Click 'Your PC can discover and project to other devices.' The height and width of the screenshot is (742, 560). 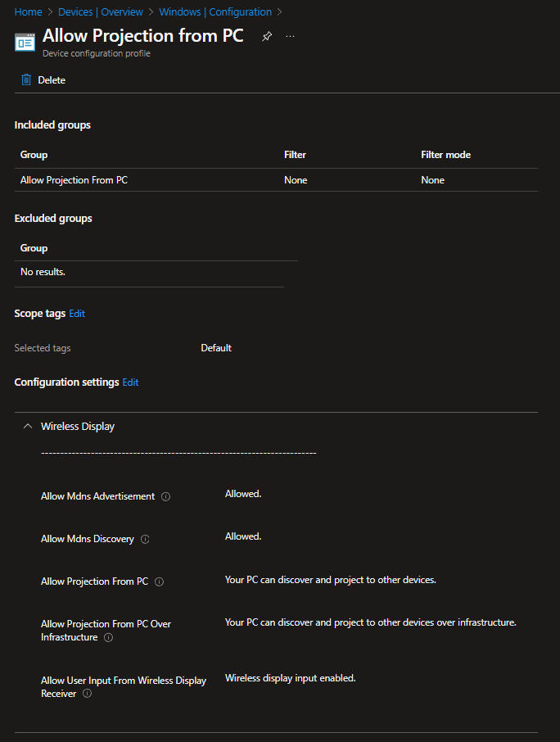[331, 580]
